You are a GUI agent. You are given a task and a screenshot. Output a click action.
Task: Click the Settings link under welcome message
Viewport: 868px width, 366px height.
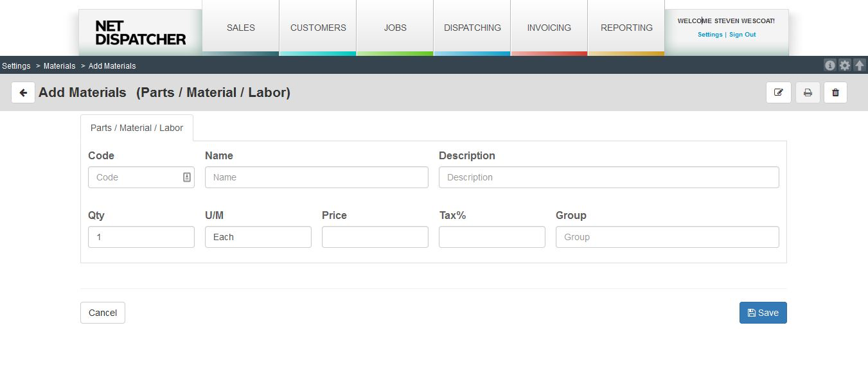710,35
